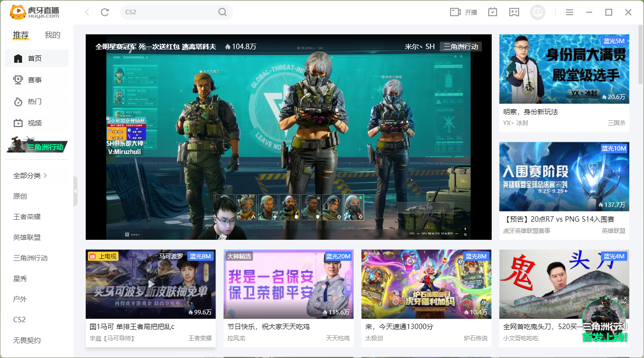Click the Huya logo
644x358 pixels.
click(x=34, y=12)
